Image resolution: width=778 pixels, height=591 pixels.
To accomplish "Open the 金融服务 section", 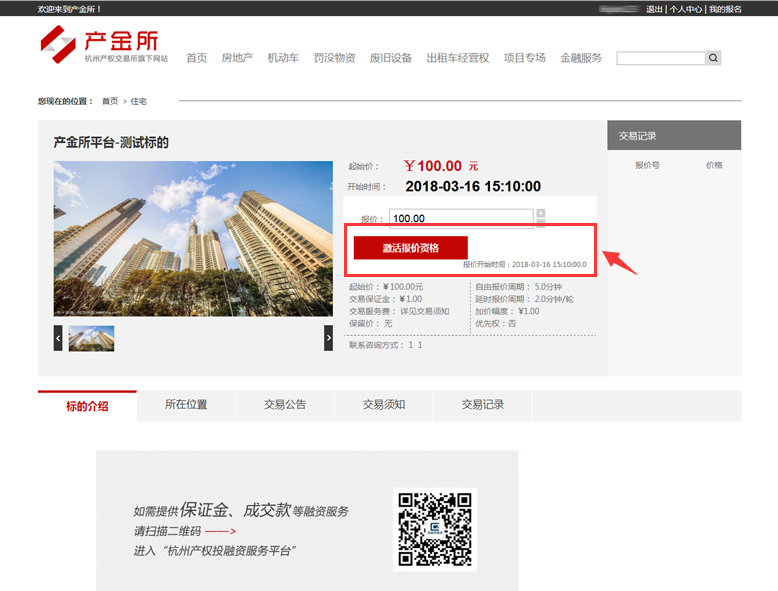I will (581, 58).
